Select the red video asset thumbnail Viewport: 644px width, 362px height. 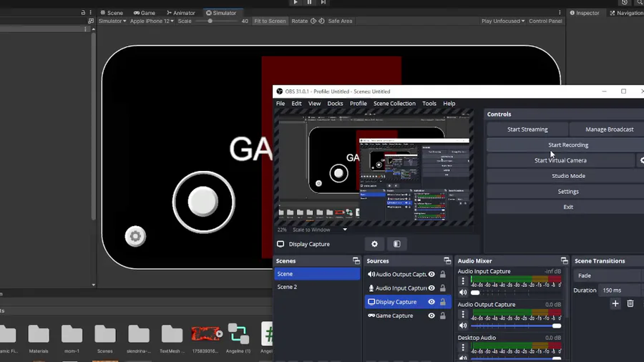click(206, 333)
